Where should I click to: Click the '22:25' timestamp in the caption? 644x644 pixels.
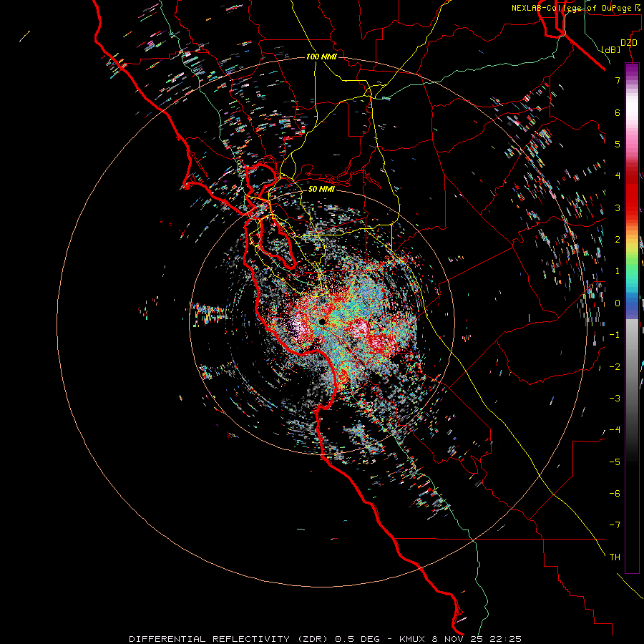tap(507, 639)
